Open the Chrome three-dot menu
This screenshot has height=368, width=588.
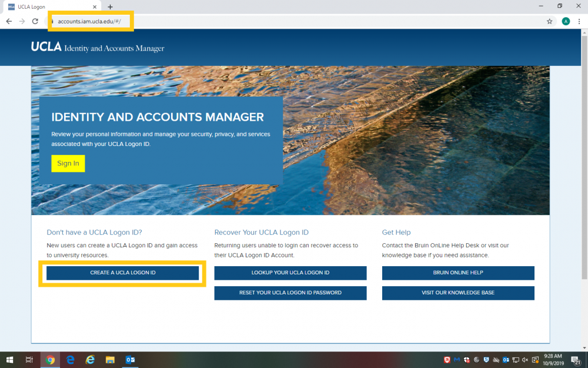click(579, 21)
